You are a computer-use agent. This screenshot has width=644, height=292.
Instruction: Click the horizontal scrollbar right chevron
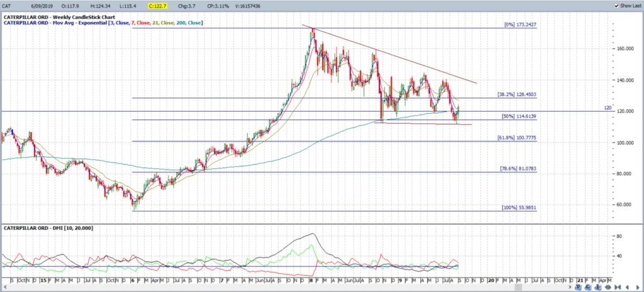570,287
